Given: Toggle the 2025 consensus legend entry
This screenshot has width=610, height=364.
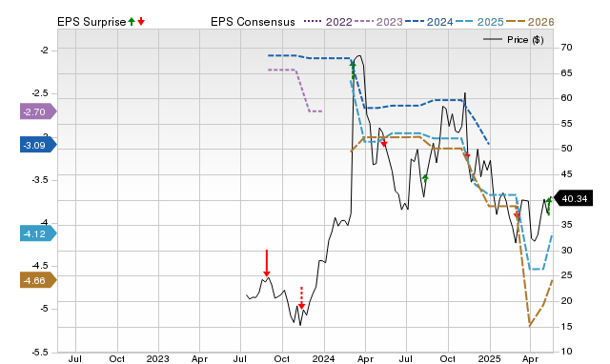Looking at the screenshot, I should pyautogui.click(x=479, y=22).
